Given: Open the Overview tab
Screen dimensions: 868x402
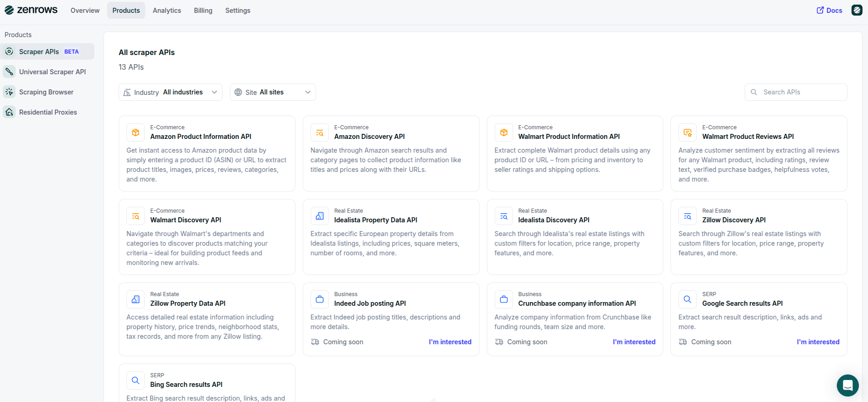Looking at the screenshot, I should click(85, 11).
